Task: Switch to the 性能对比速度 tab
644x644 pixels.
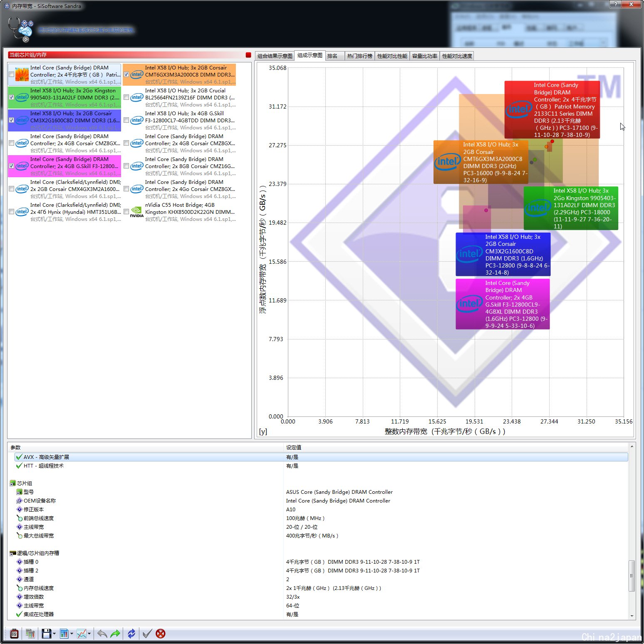Action: coord(457,56)
